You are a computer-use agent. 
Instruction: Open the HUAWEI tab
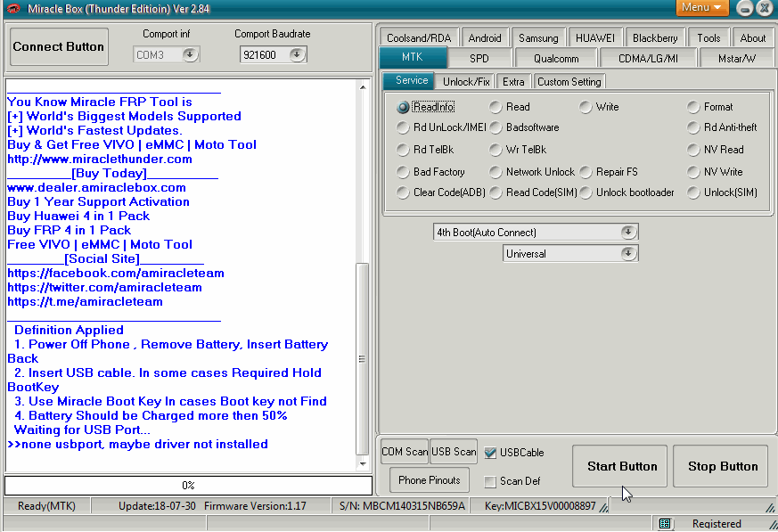pos(595,38)
